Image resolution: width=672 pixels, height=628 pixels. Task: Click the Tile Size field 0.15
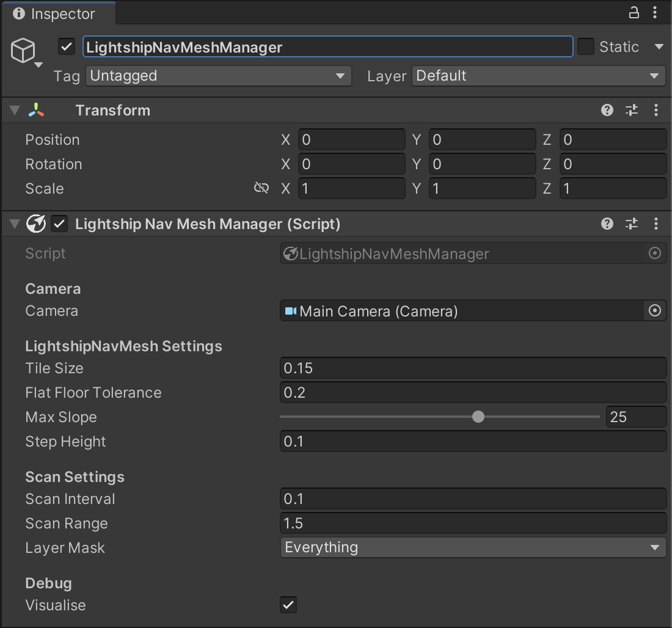[x=473, y=368]
